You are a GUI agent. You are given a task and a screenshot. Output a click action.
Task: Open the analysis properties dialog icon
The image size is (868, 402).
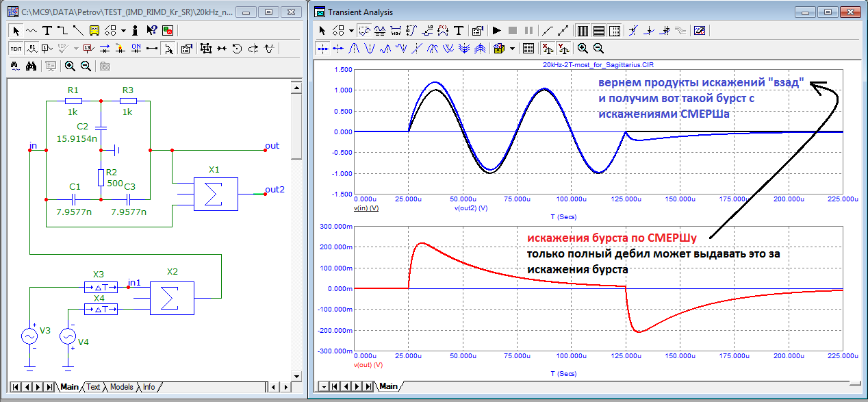click(478, 30)
